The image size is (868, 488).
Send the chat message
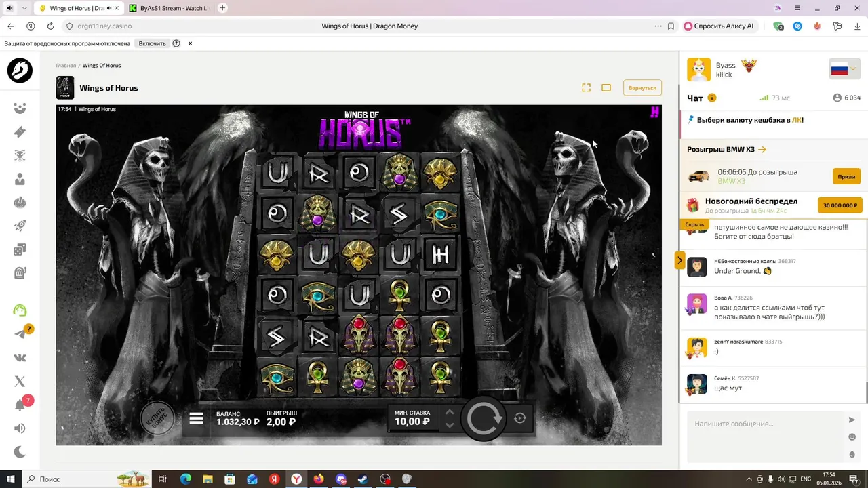852,420
